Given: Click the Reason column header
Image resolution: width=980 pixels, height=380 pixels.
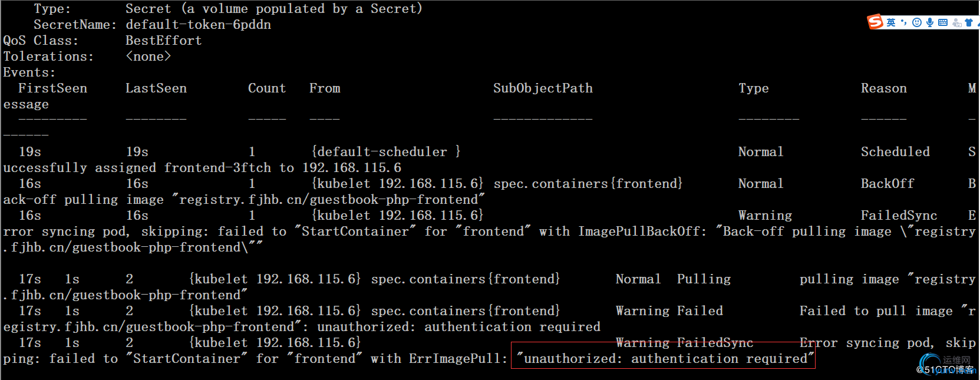Looking at the screenshot, I should point(883,88).
